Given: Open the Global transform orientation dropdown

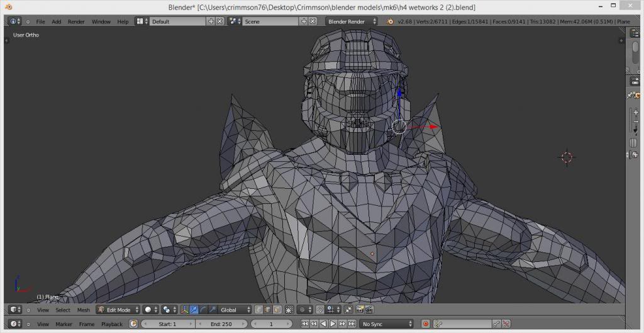Looking at the screenshot, I should tap(235, 310).
